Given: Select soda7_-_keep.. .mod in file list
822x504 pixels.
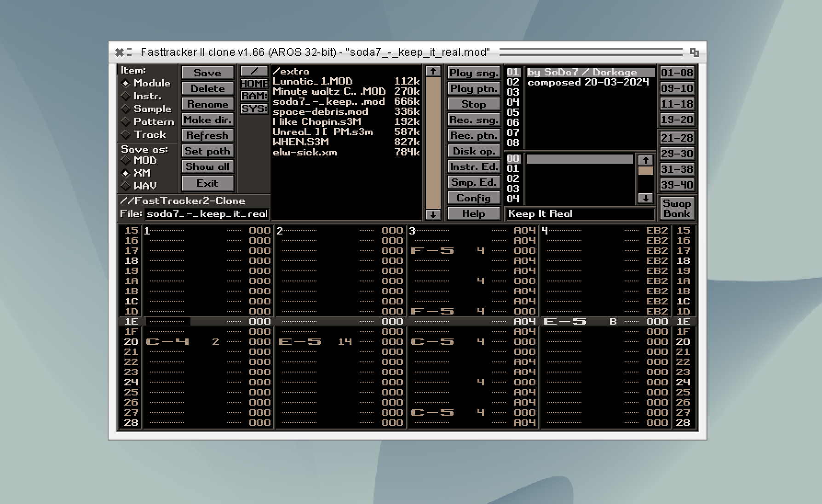Looking at the screenshot, I should point(346,102).
